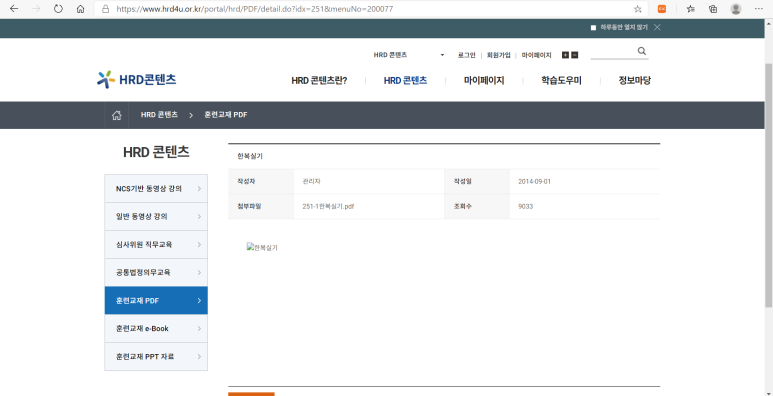Open the orange browser extension icon
This screenshot has height=396, width=773.
pyautogui.click(x=662, y=9)
